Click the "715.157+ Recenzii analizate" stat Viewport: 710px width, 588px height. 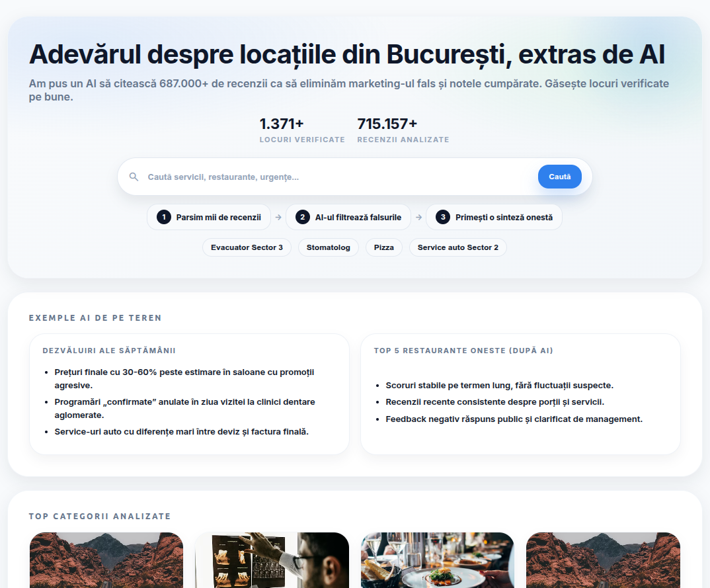403,130
